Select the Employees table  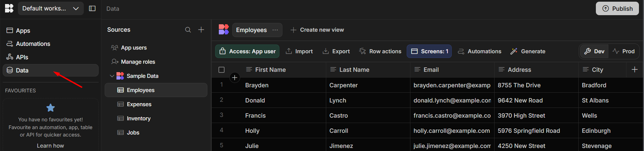(156, 90)
